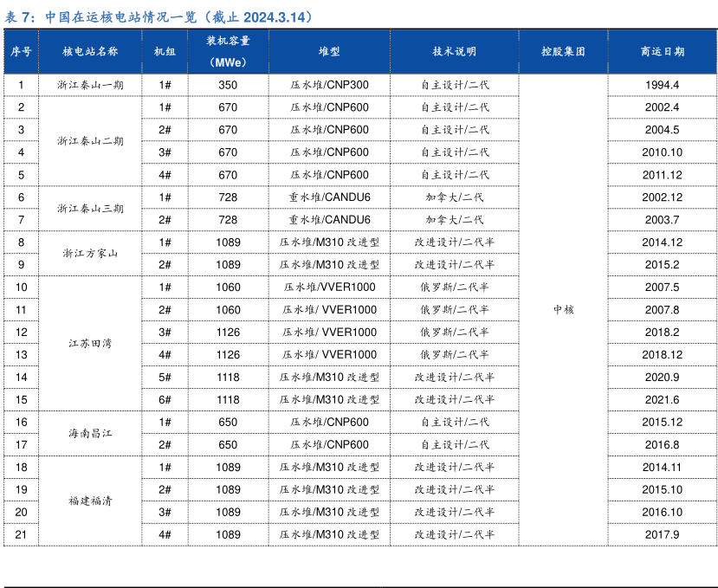Select the 江苏田湾 merged cell
This screenshot has width=718, height=588.
pos(91,344)
